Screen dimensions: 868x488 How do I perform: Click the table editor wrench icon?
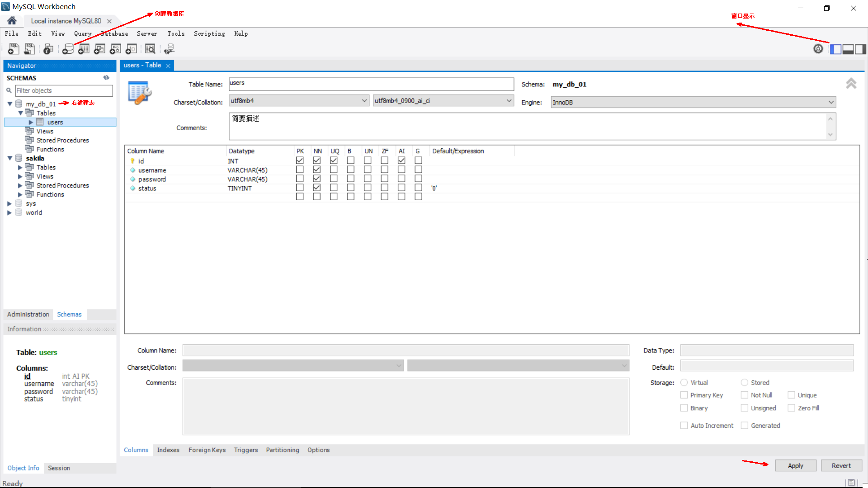click(140, 92)
